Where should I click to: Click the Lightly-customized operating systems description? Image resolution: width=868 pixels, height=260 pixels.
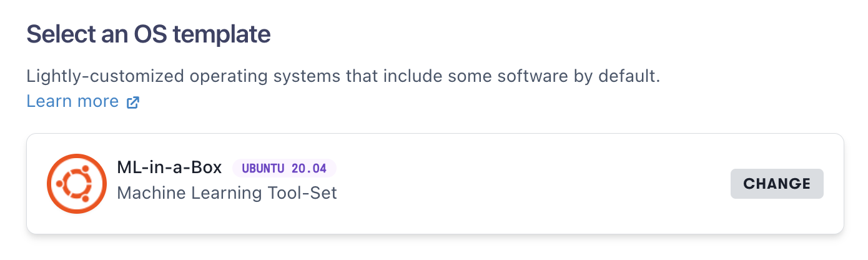click(x=343, y=77)
